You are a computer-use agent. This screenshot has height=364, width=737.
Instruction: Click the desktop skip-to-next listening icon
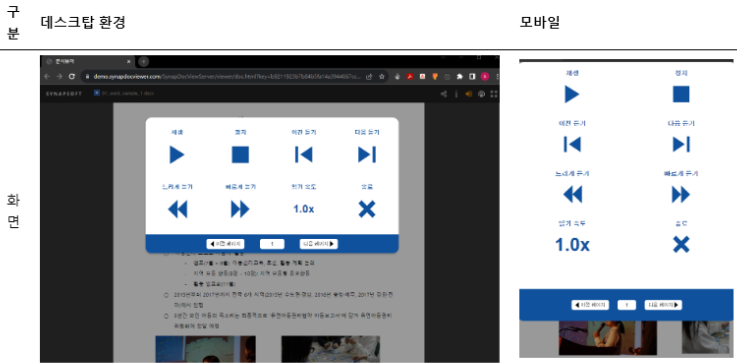click(x=367, y=155)
